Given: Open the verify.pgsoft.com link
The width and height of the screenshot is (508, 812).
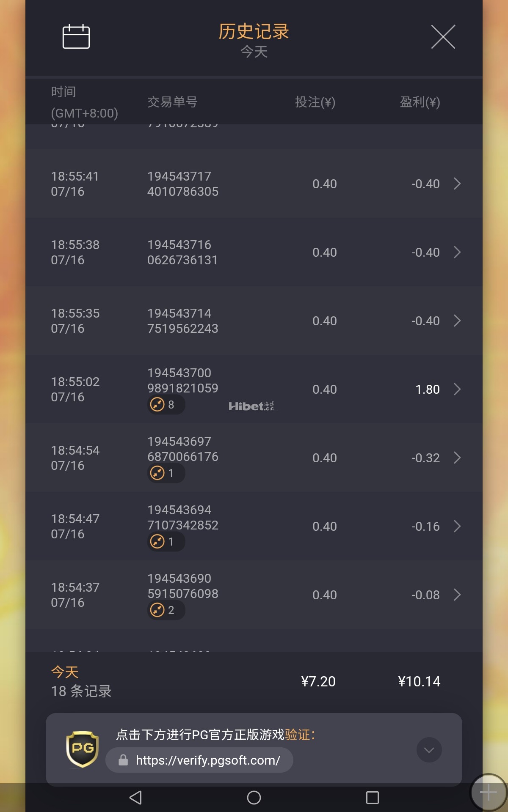Looking at the screenshot, I should (207, 760).
